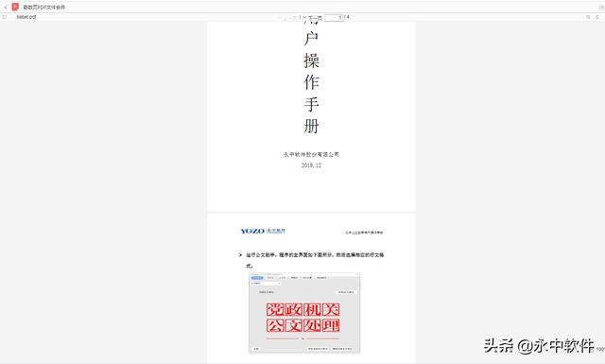Click the window title text at top

44,8
